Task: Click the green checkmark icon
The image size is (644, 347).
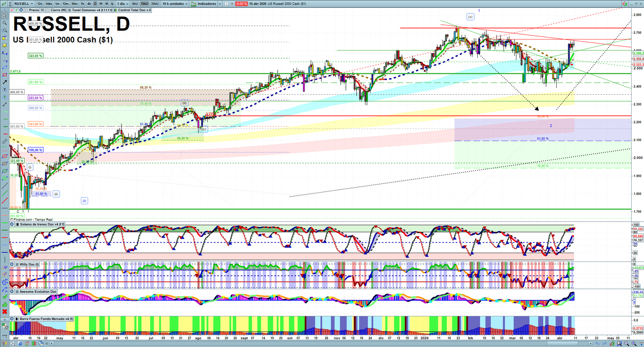Action: (x=4, y=297)
